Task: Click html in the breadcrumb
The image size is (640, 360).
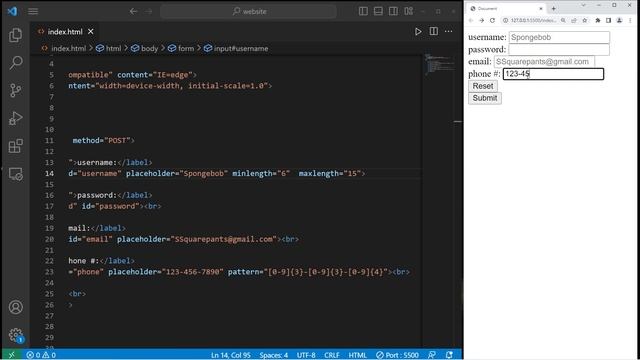Action: pos(113,49)
